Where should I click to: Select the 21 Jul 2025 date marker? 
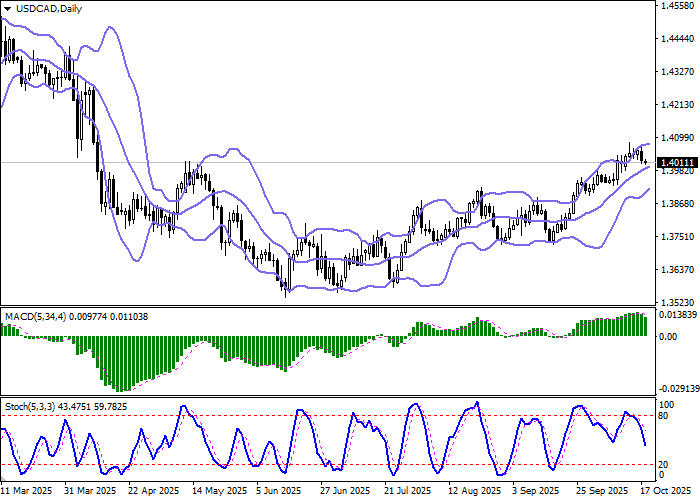408,491
